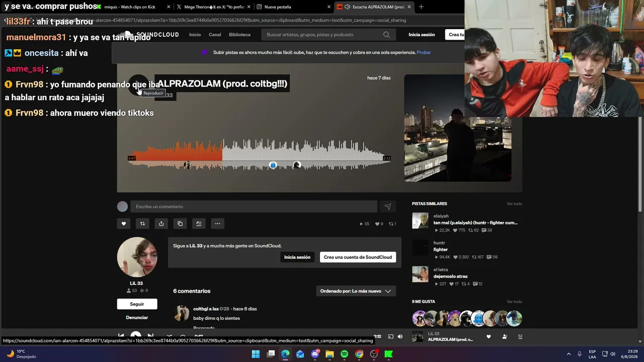This screenshot has width=644, height=362.
Task: Open Windows Start menu
Action: point(256,354)
